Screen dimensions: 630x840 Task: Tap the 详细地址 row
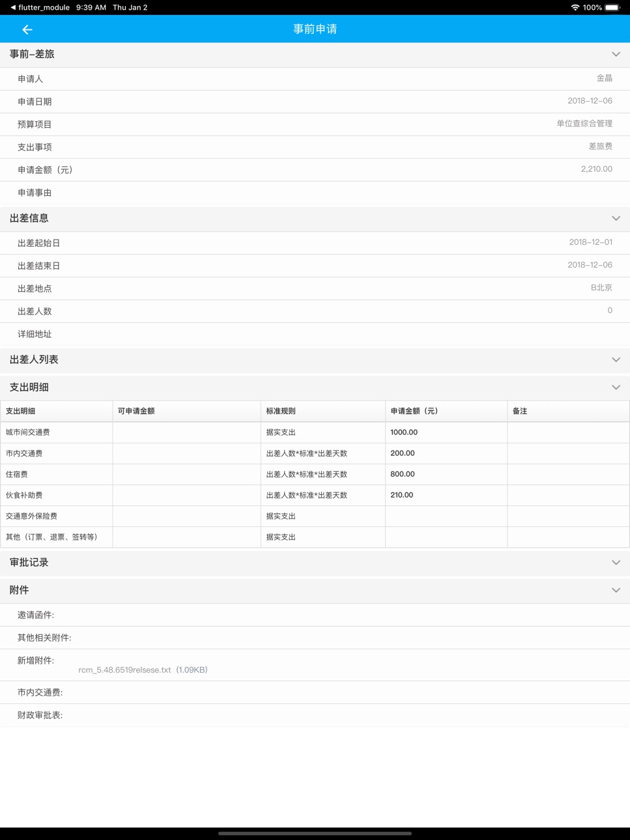[x=315, y=334]
